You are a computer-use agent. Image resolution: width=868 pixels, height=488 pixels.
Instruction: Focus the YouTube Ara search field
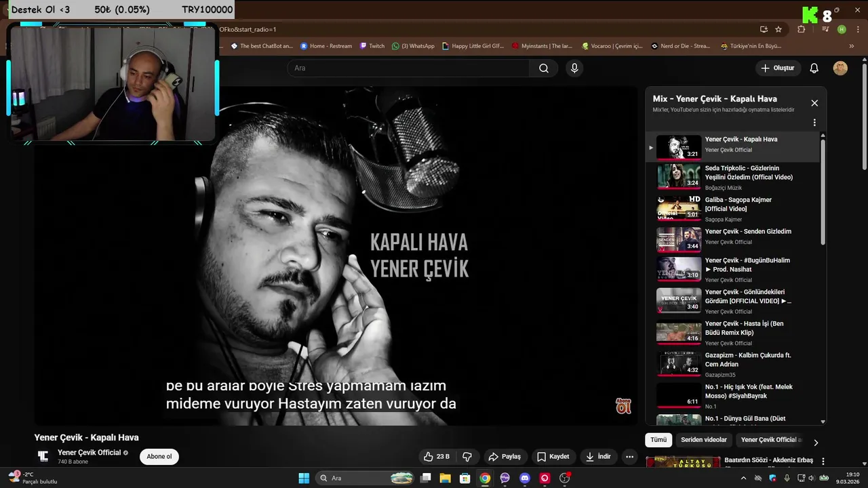pos(408,68)
